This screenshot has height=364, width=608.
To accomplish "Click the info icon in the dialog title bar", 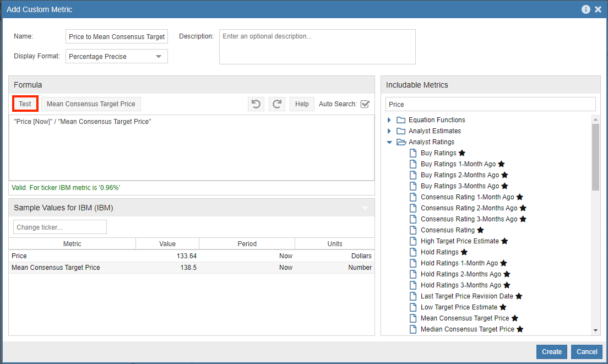I will 585,9.
